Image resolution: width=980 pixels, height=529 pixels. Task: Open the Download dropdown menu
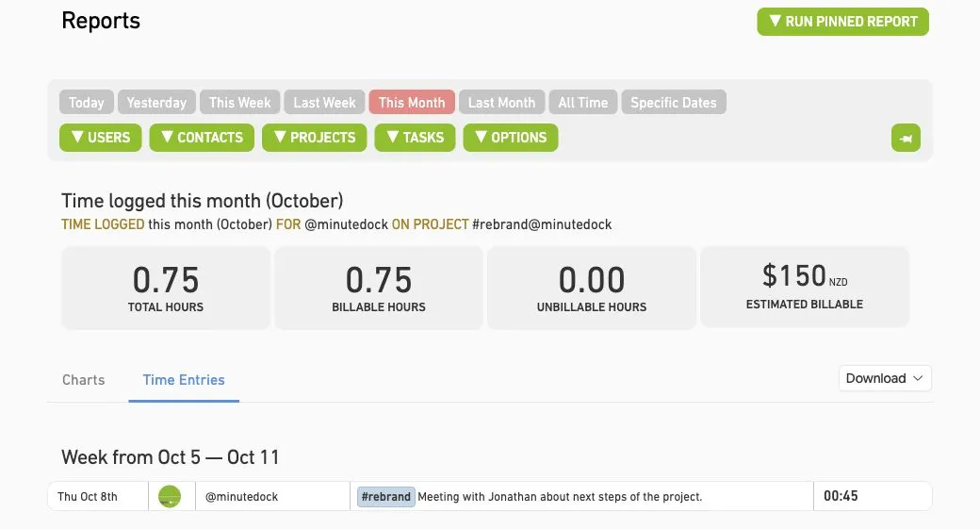885,378
